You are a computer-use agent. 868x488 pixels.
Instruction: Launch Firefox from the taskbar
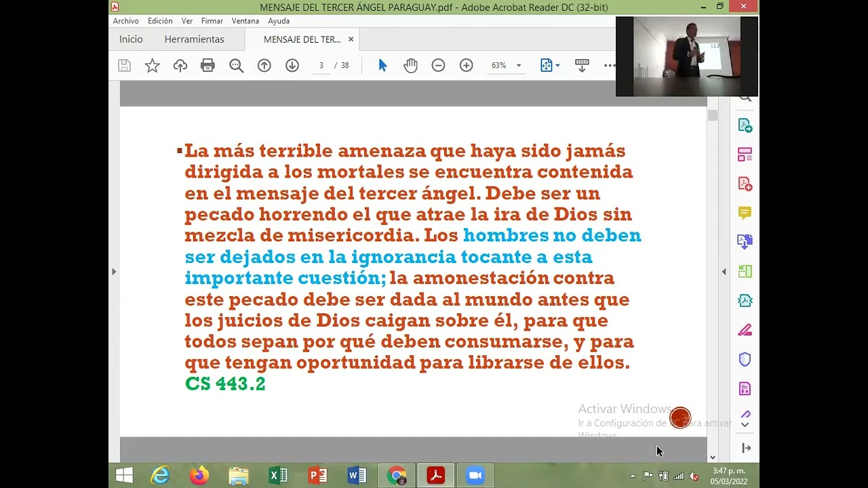tap(199, 476)
